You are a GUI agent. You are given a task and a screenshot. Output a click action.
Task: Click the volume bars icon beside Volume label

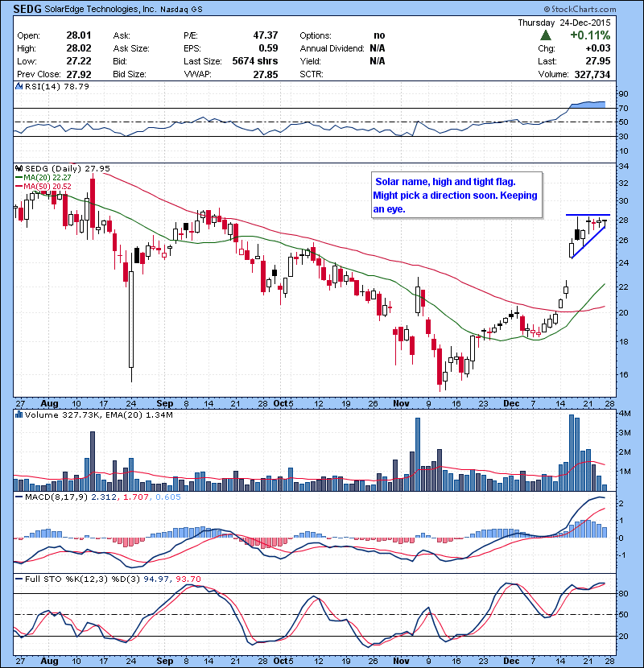[19, 414]
